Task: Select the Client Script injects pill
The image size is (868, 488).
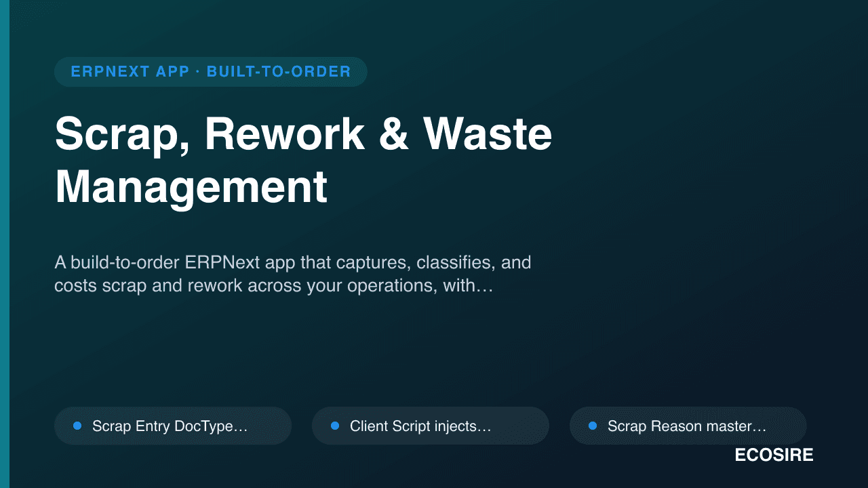Action: tap(431, 426)
